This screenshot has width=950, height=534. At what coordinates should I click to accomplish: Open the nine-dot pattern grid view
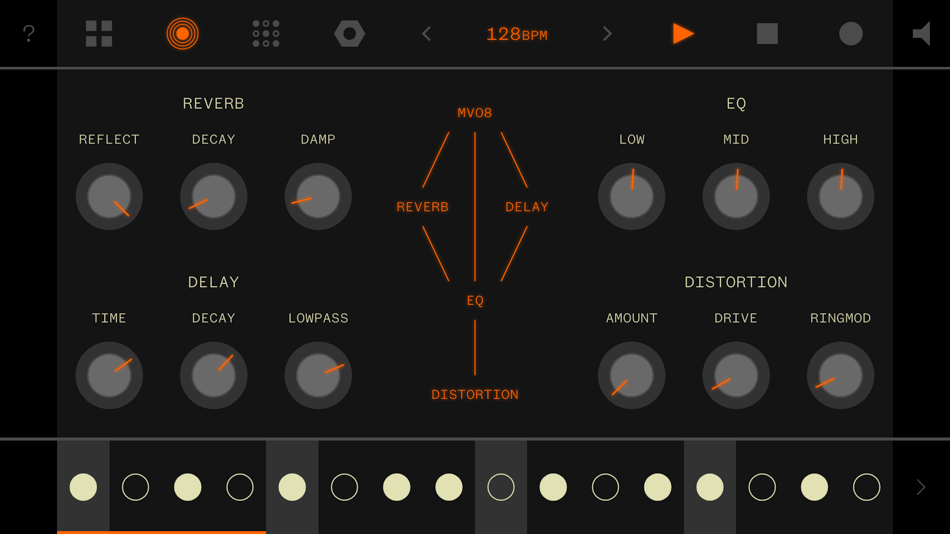[x=266, y=33]
